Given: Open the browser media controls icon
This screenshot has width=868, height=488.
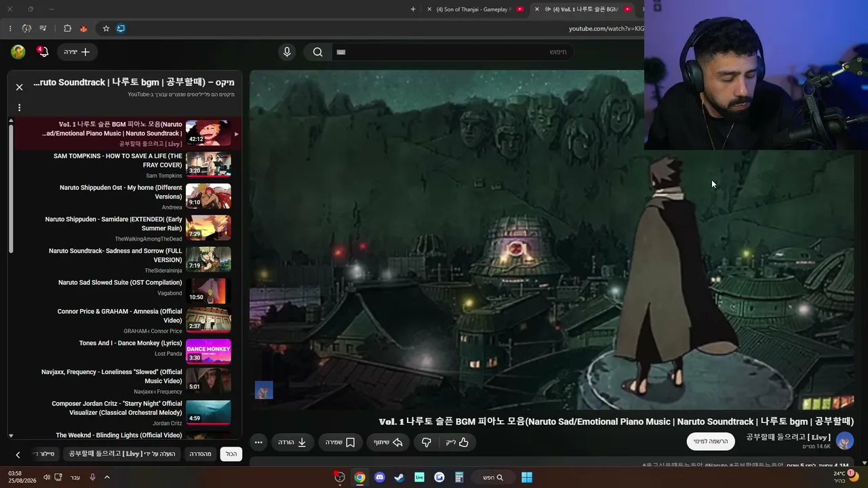Looking at the screenshot, I should pyautogui.click(x=43, y=28).
